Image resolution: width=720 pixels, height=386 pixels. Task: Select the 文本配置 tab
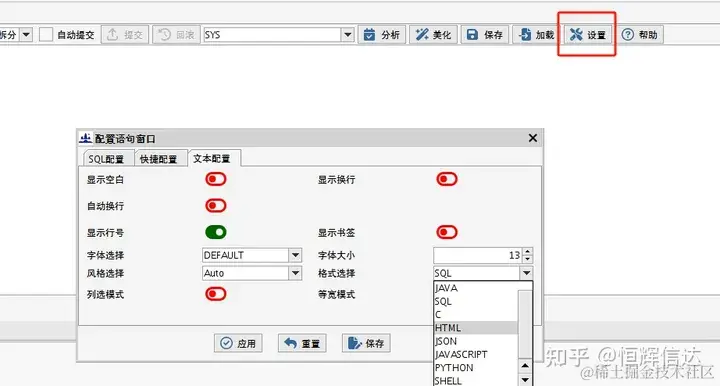click(212, 158)
